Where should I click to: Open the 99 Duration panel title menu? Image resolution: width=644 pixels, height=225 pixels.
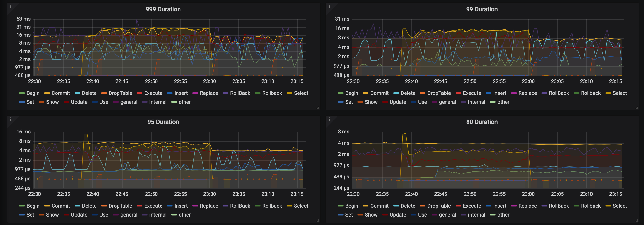click(482, 9)
